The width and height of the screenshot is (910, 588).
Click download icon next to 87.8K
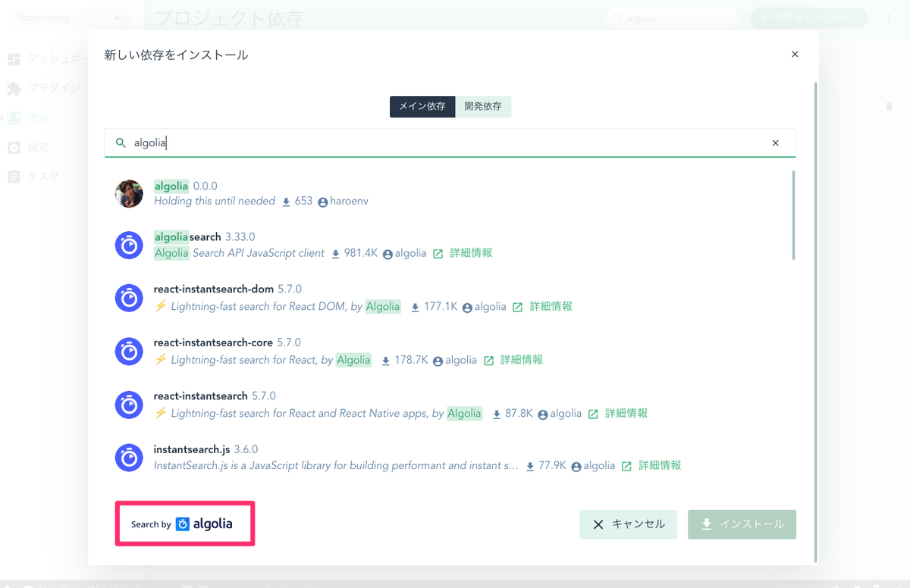[497, 414]
